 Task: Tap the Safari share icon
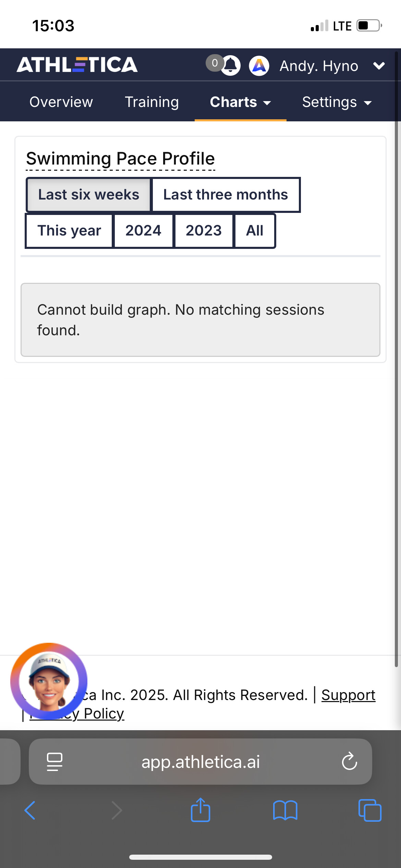click(x=200, y=810)
